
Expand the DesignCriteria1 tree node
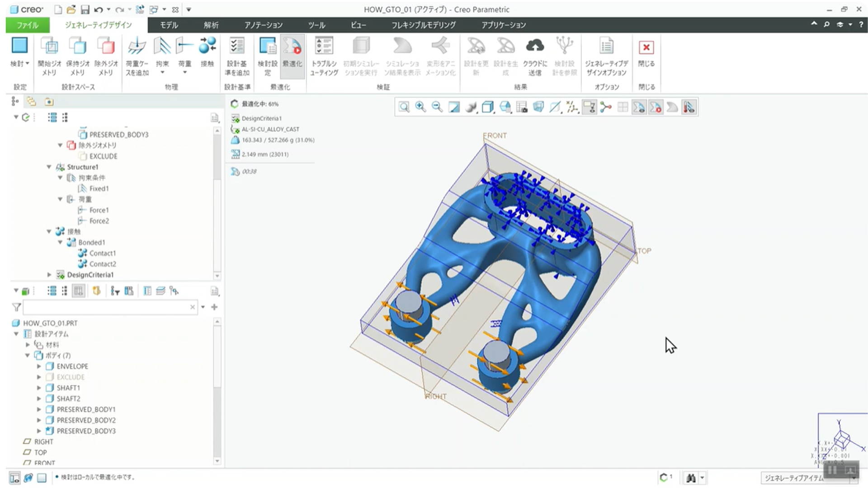[x=49, y=275]
